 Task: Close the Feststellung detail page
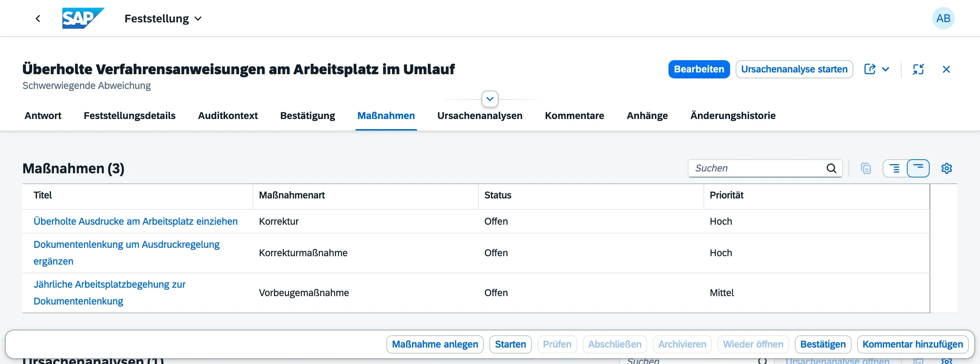tap(946, 69)
